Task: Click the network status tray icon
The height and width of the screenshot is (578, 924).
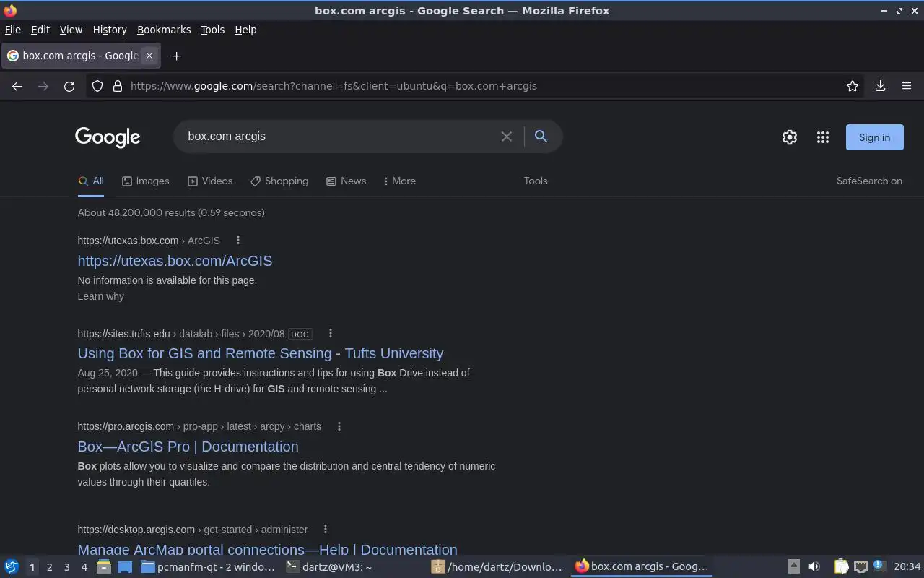Action: [x=861, y=567]
